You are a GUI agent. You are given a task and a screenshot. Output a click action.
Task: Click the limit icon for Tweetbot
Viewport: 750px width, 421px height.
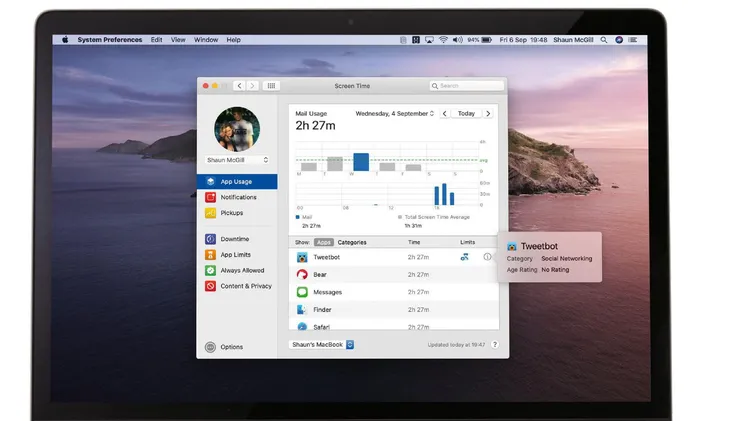(465, 257)
